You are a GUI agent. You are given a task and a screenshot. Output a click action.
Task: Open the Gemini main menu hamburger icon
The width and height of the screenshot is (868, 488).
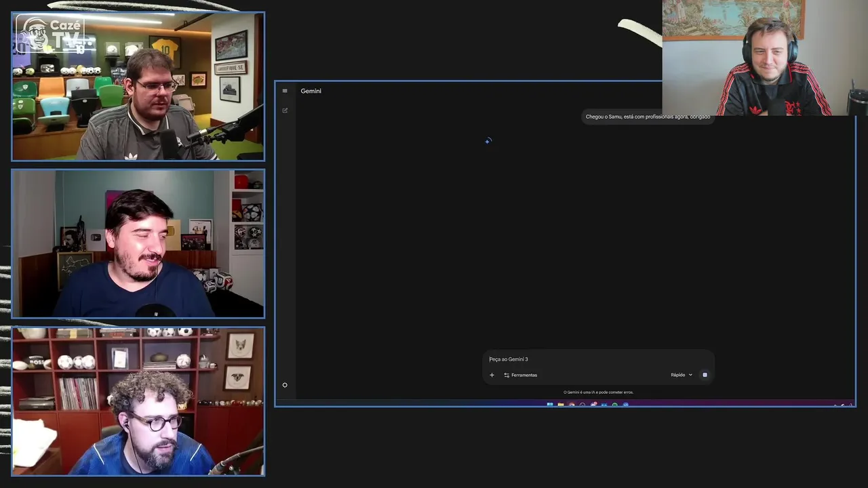tap(285, 91)
